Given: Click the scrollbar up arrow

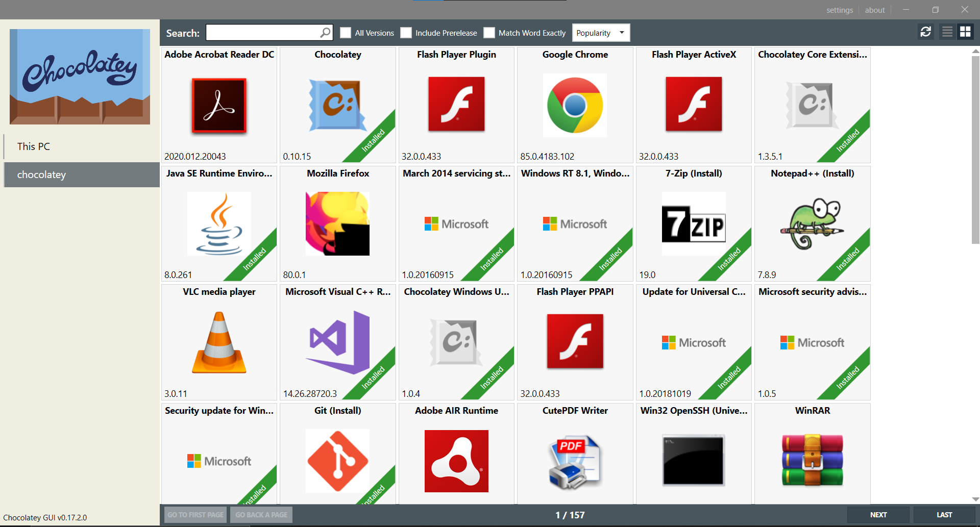Looking at the screenshot, I should tap(975, 51).
